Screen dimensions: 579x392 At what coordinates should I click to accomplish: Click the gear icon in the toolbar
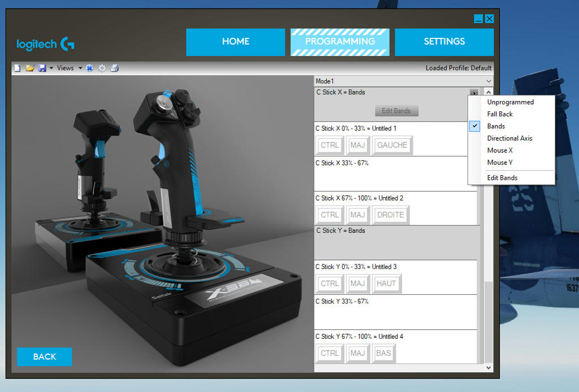(102, 68)
